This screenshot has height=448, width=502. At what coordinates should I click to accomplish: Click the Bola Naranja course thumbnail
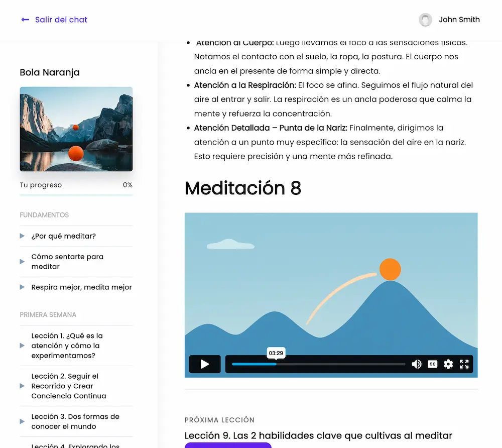(x=76, y=129)
